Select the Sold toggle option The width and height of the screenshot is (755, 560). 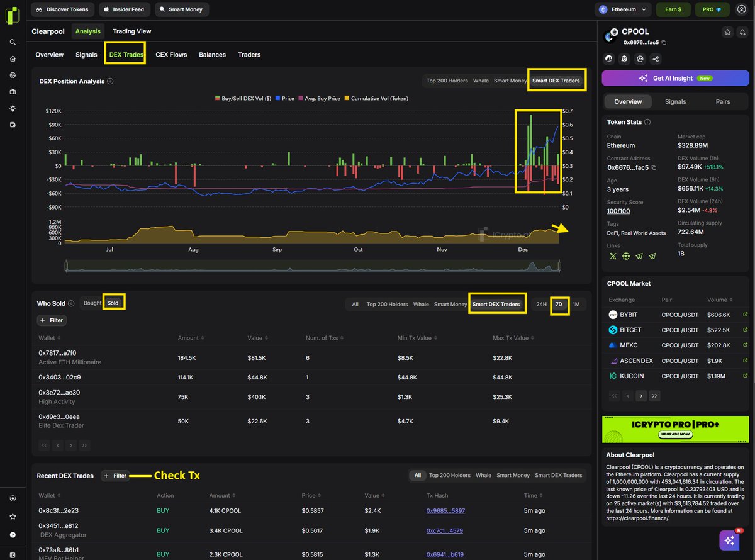pos(113,303)
